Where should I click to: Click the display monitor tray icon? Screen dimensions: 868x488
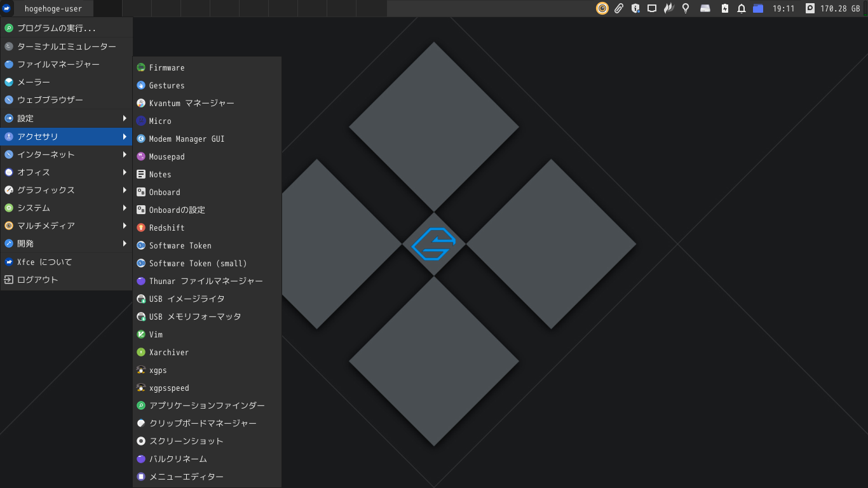pyautogui.click(x=652, y=8)
